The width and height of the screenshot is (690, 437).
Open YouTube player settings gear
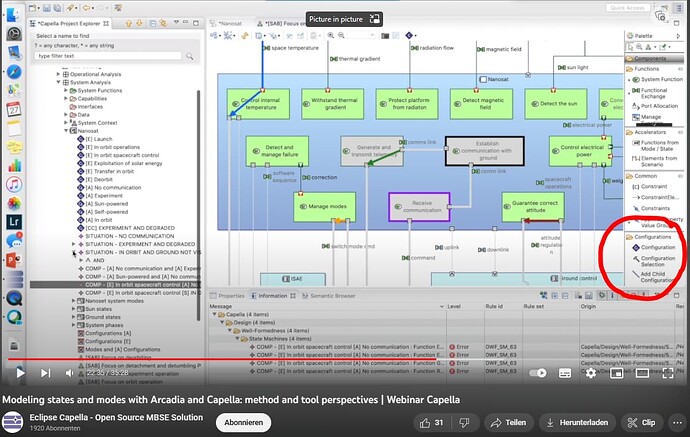pos(591,373)
